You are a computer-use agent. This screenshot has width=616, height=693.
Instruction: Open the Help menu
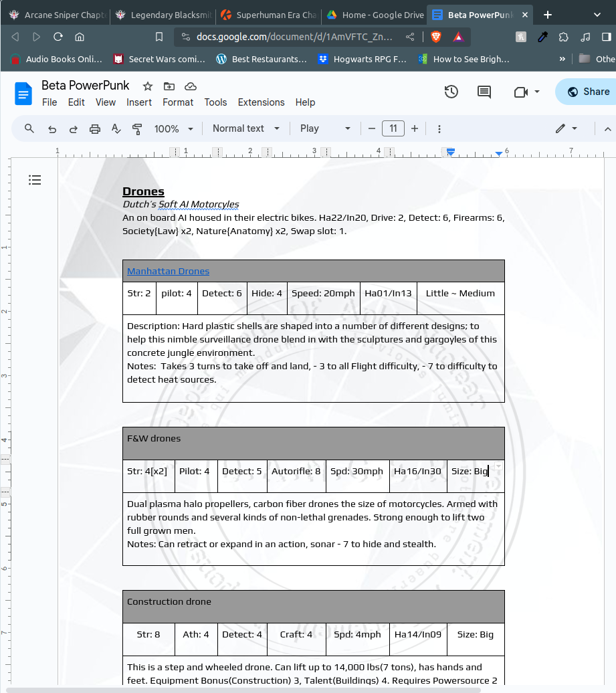tap(306, 102)
